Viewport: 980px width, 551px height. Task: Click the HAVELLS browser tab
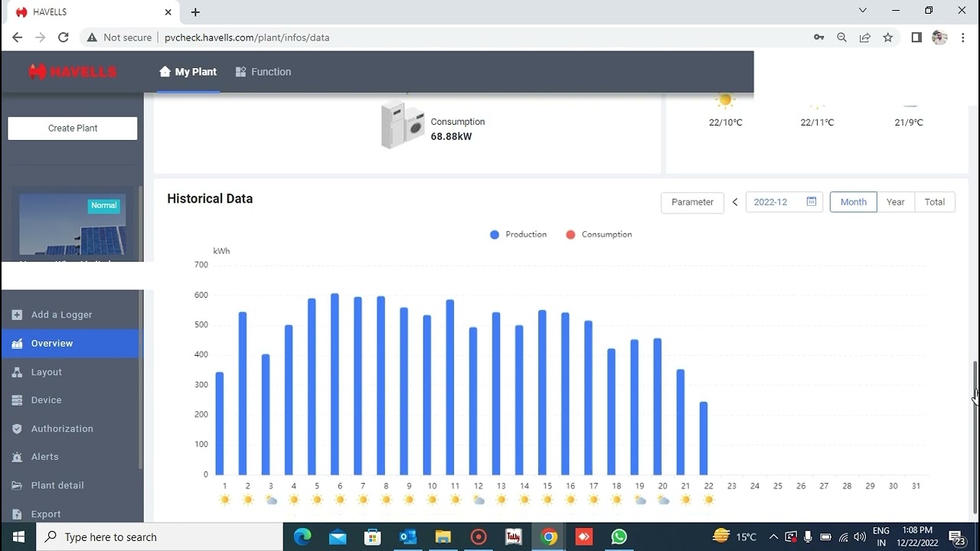point(92,12)
